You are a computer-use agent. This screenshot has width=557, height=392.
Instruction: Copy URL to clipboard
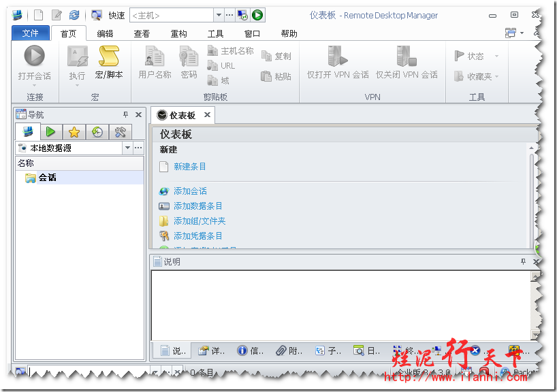pyautogui.click(x=221, y=66)
